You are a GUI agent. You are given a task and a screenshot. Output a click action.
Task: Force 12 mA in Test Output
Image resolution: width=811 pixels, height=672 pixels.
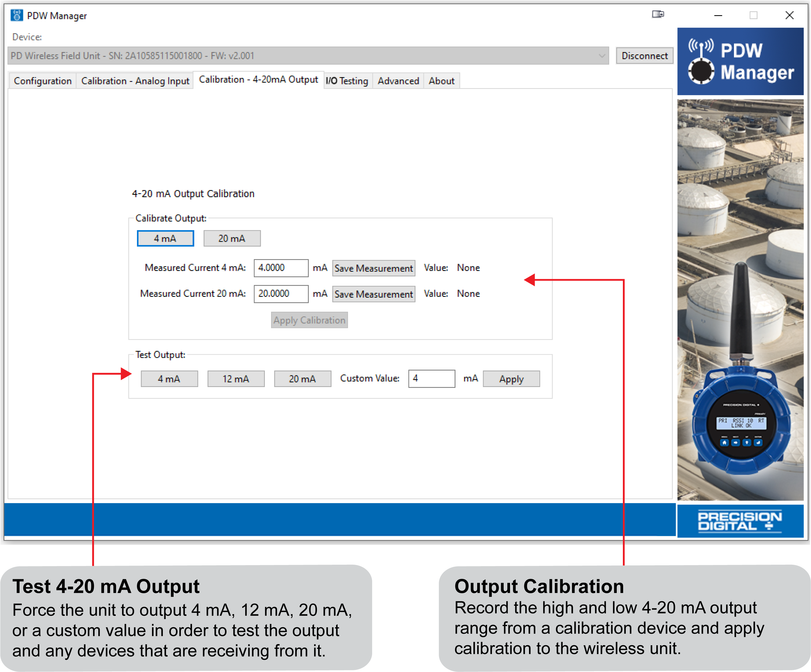(x=236, y=379)
